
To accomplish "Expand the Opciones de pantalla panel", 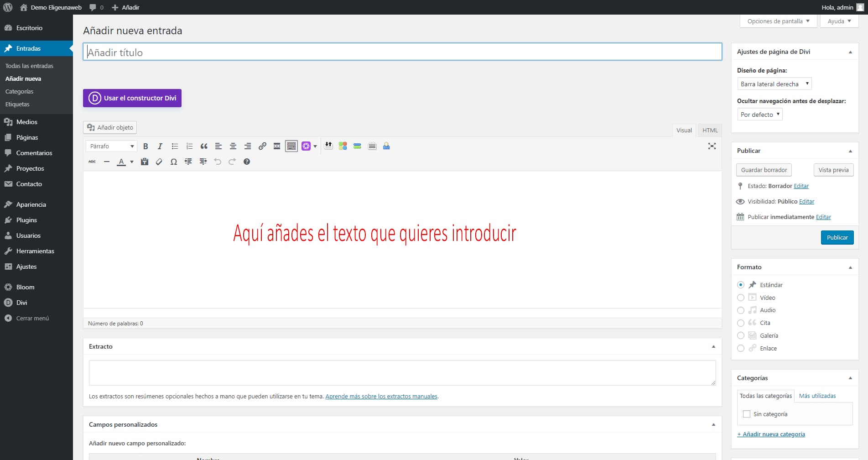I will [778, 21].
